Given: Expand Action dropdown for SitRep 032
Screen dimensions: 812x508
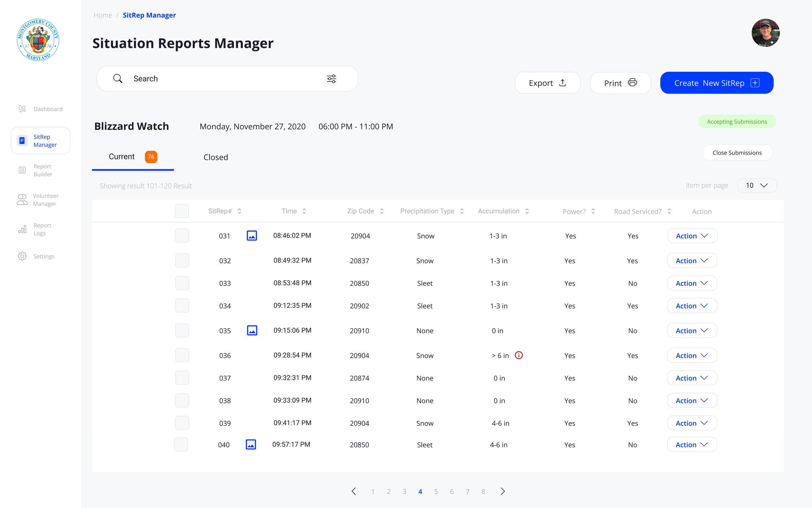Looking at the screenshot, I should point(692,261).
